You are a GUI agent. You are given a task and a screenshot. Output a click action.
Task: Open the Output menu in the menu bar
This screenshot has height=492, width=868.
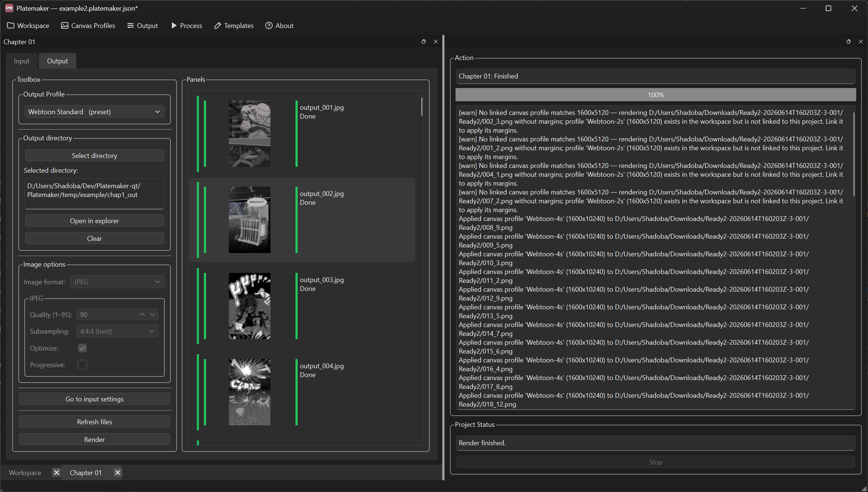[142, 25]
